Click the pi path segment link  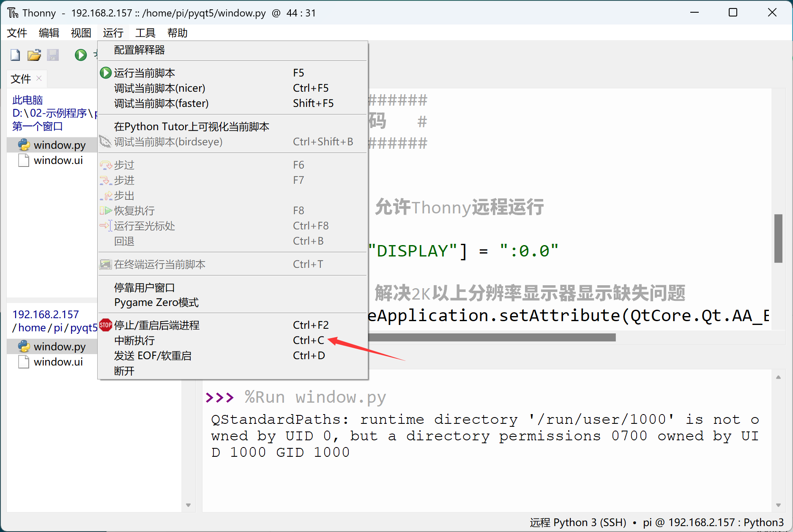[x=58, y=327]
